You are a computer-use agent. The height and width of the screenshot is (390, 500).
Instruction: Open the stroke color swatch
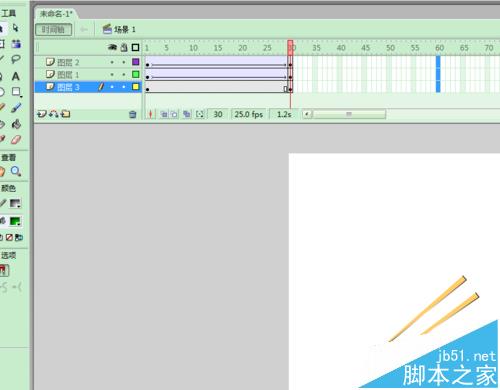pyautogui.click(x=15, y=203)
